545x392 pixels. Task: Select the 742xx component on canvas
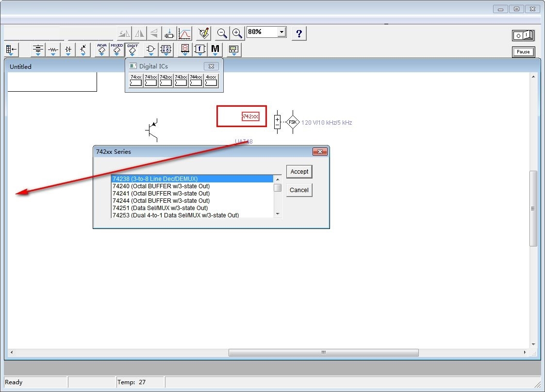pyautogui.click(x=250, y=116)
